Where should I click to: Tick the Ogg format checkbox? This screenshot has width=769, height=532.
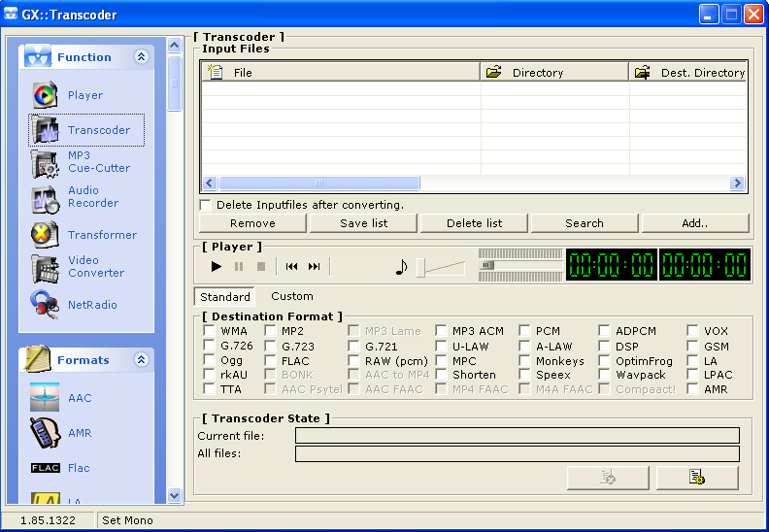click(210, 361)
